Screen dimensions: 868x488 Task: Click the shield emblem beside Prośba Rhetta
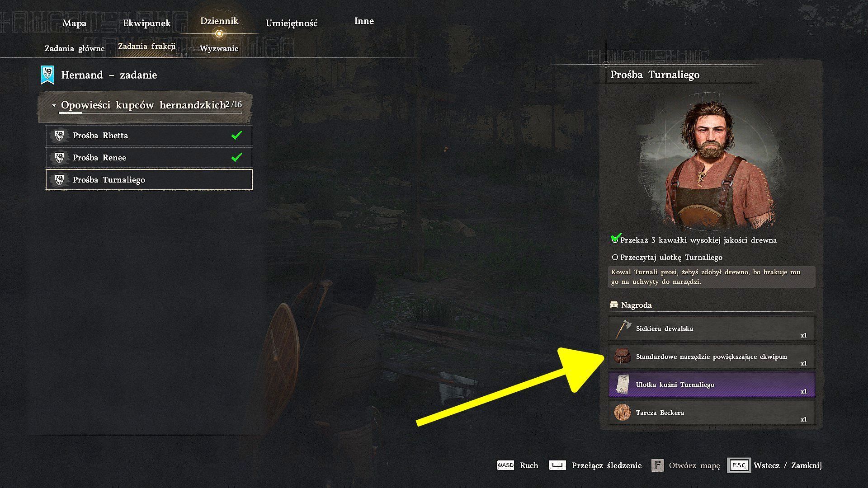(59, 136)
